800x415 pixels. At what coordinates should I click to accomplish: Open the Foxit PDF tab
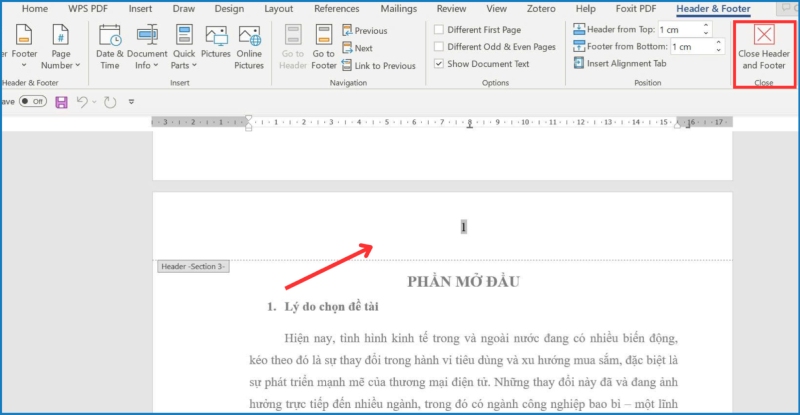tap(636, 9)
